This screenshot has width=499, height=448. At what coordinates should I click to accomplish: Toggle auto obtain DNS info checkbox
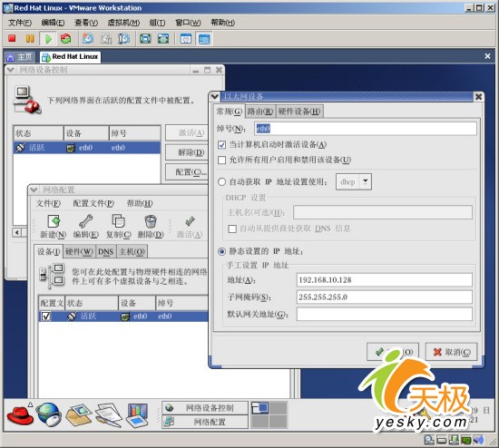coord(232,229)
